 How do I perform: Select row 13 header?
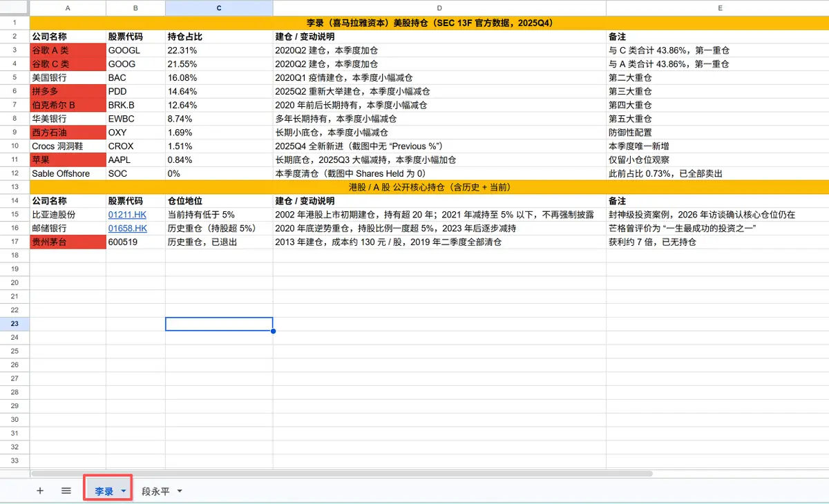point(15,187)
